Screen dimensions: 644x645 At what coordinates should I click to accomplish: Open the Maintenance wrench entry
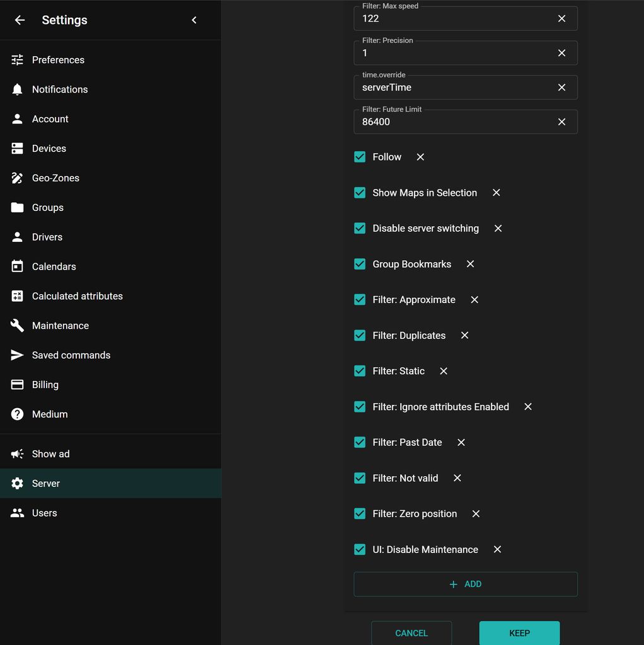(x=110, y=326)
